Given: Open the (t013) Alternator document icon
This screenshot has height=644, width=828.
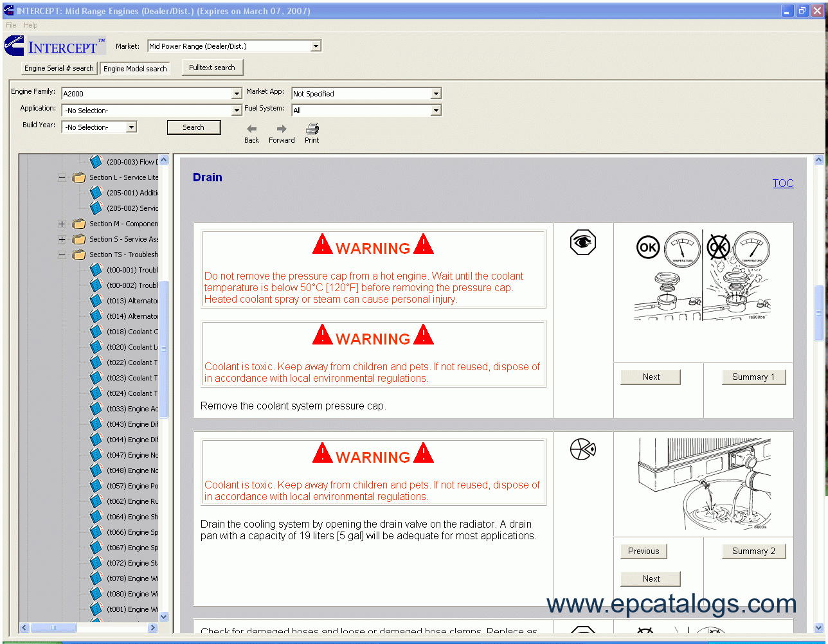Looking at the screenshot, I should [x=96, y=301].
